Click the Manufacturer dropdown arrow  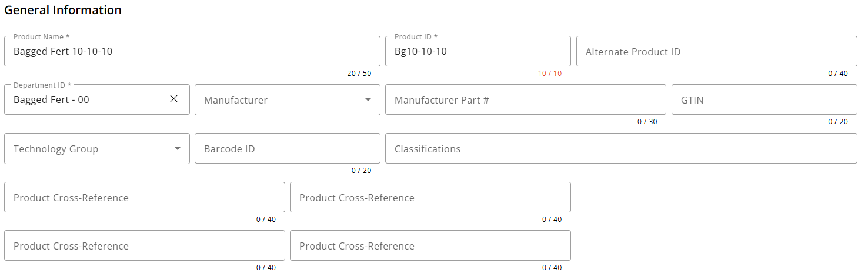368,99
